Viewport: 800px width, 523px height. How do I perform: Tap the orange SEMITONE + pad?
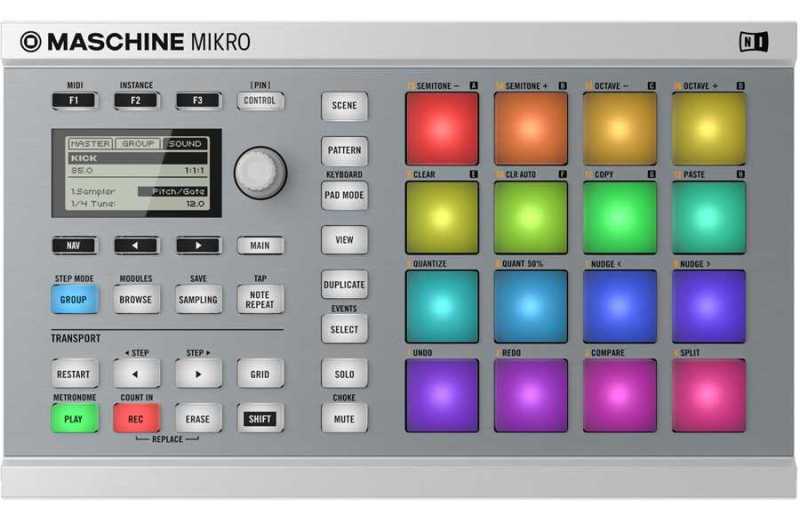pos(531,129)
